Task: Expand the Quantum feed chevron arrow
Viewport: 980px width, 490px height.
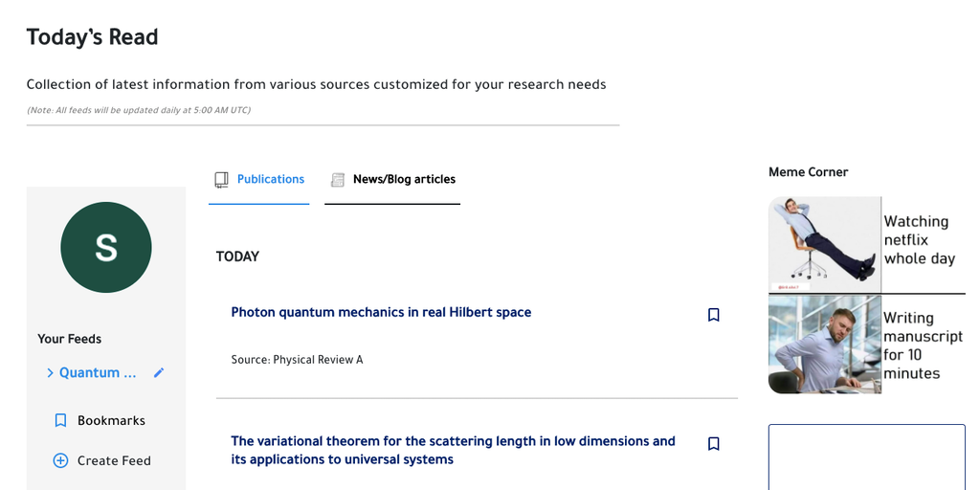Action: (50, 372)
